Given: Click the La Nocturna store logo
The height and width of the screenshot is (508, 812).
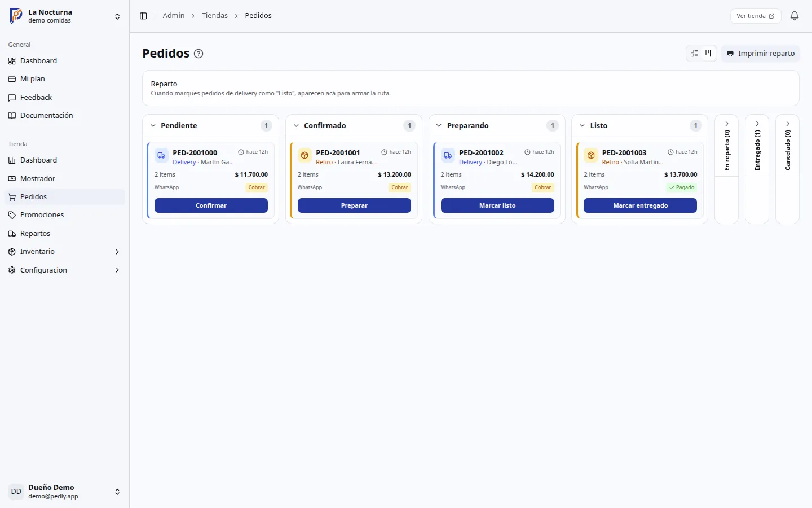Looking at the screenshot, I should click(x=16, y=16).
